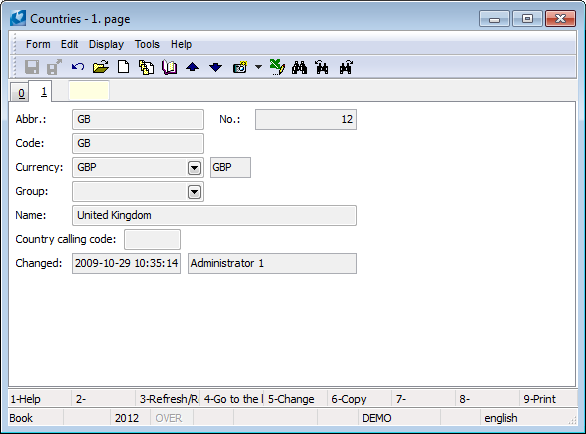Go to next record with down arrow
Screen dimensions: 586x434
tap(216, 67)
